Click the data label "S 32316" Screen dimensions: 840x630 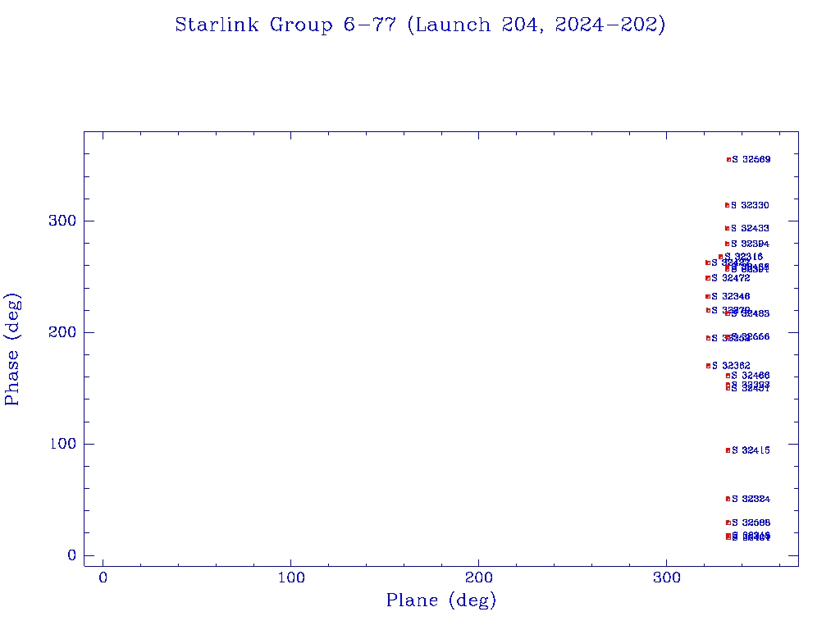point(743,257)
